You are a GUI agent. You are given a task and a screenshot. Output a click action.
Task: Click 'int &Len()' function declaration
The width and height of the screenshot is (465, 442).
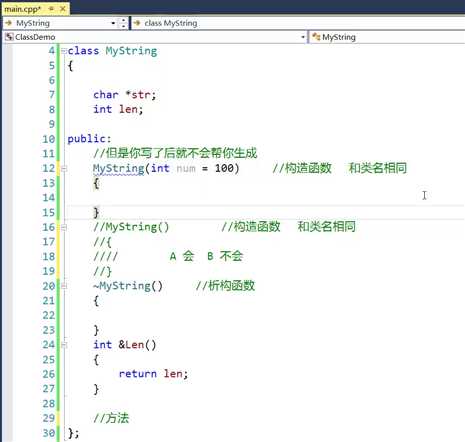(125, 345)
